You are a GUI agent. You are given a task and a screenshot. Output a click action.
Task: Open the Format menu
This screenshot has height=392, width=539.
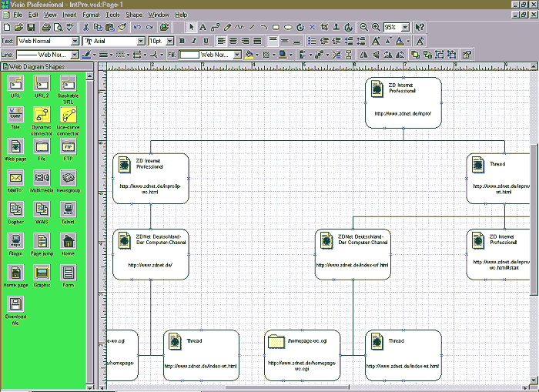[91, 15]
